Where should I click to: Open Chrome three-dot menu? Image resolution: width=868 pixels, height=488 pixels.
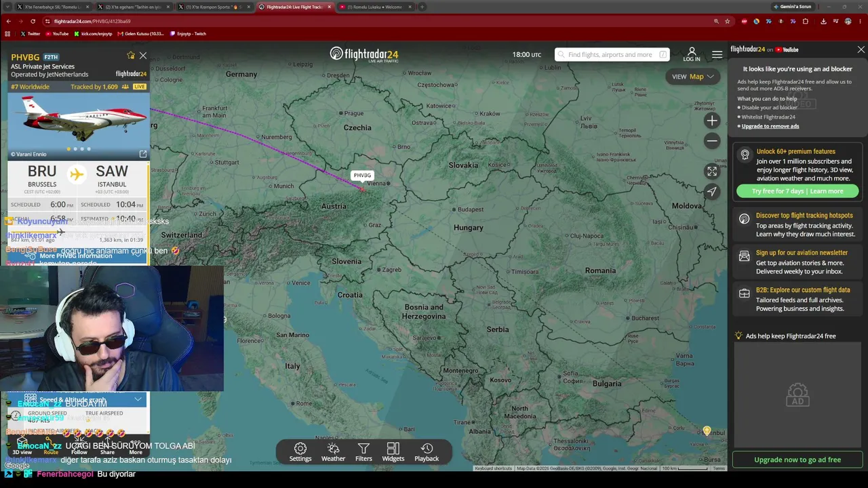click(x=860, y=21)
